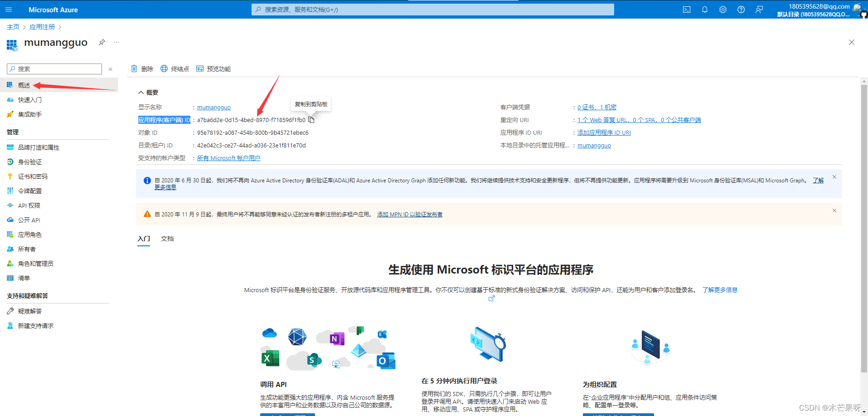The image size is (868, 416).
Task: Open portal settings gear
Action: point(723,10)
